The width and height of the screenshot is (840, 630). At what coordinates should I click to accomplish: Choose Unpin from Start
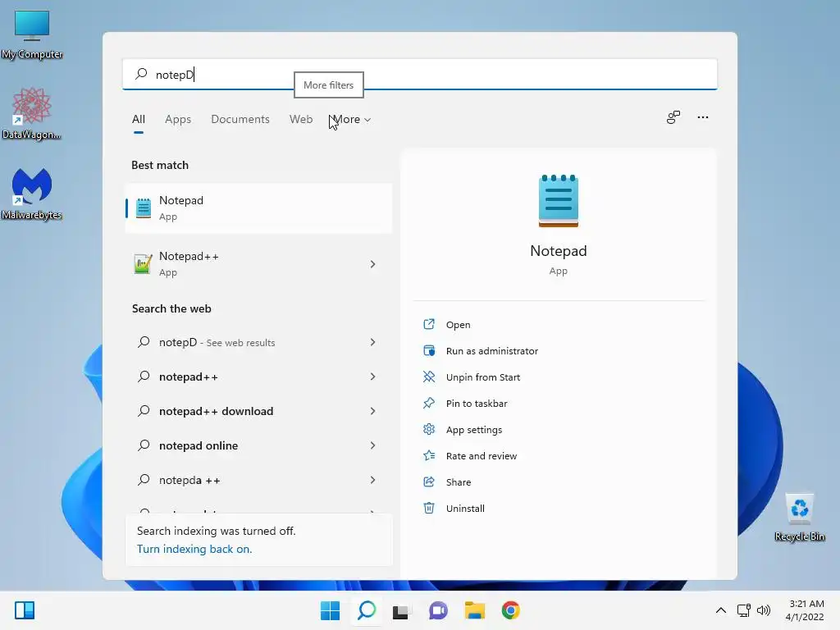(x=482, y=377)
